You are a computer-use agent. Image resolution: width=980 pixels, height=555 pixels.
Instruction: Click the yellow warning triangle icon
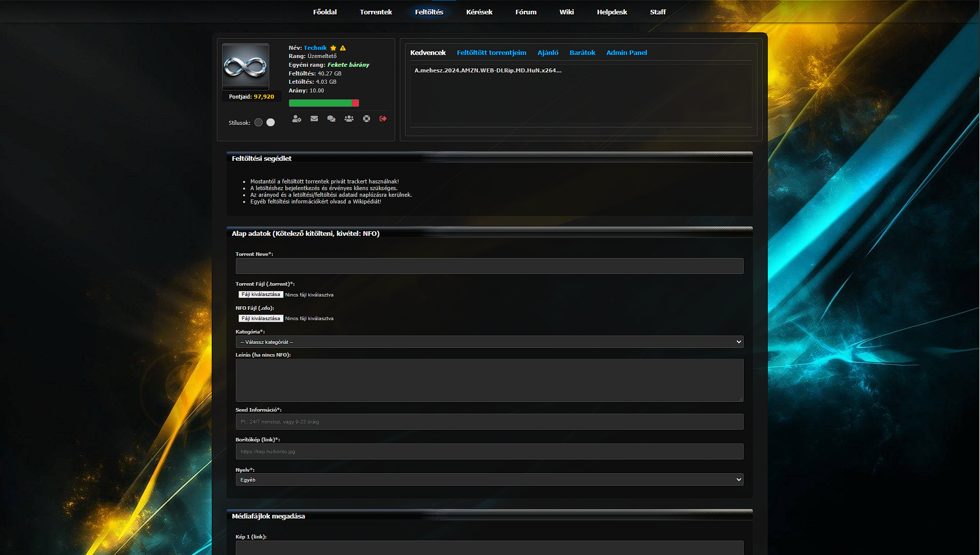pyautogui.click(x=343, y=48)
